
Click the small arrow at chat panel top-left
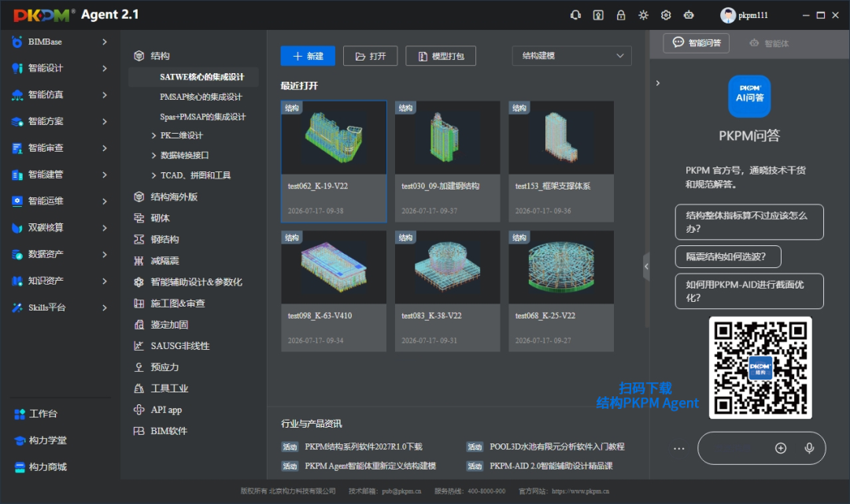(657, 83)
